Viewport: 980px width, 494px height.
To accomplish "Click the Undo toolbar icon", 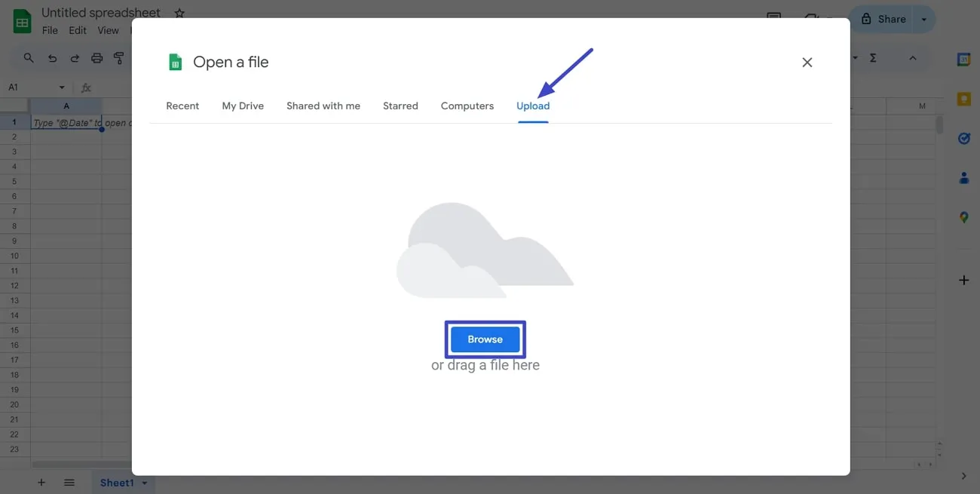I will click(52, 58).
